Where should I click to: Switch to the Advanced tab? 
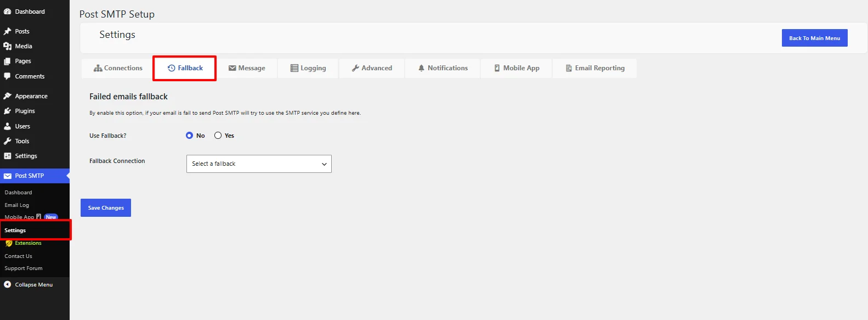(372, 68)
